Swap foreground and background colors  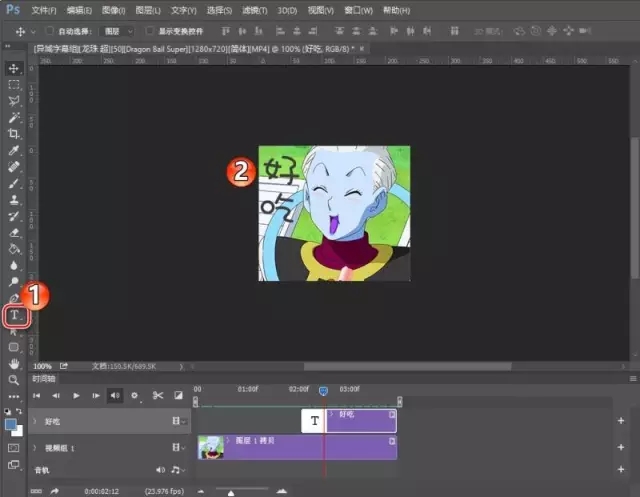[19, 411]
